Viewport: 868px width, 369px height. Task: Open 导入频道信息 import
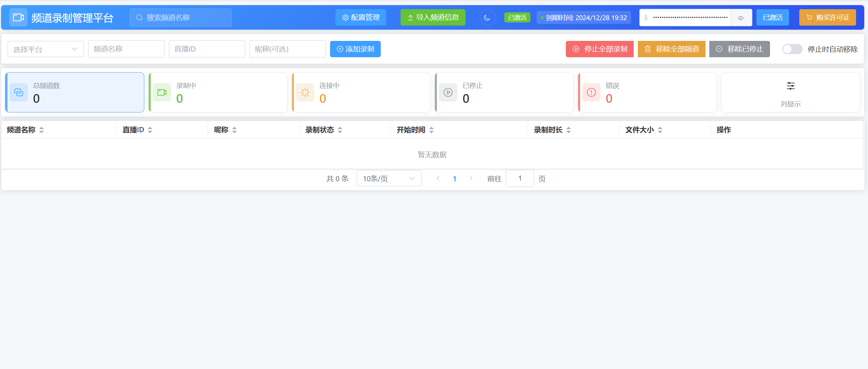(433, 17)
